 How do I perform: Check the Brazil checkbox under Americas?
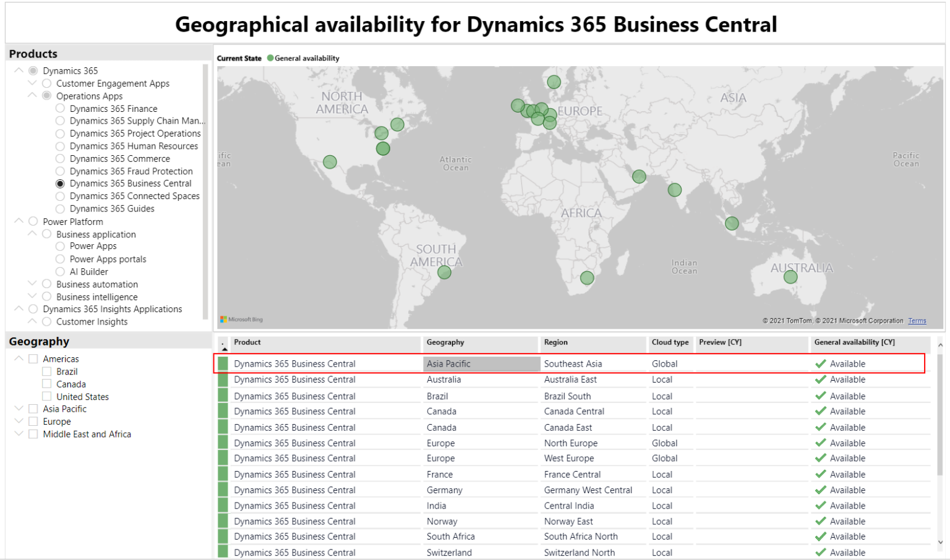tap(47, 371)
